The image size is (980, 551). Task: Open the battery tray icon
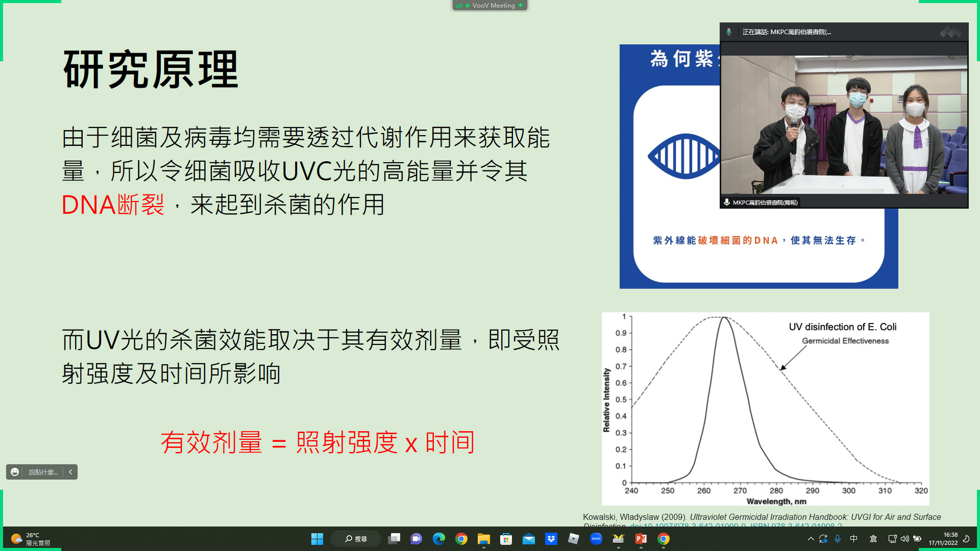[x=917, y=539]
